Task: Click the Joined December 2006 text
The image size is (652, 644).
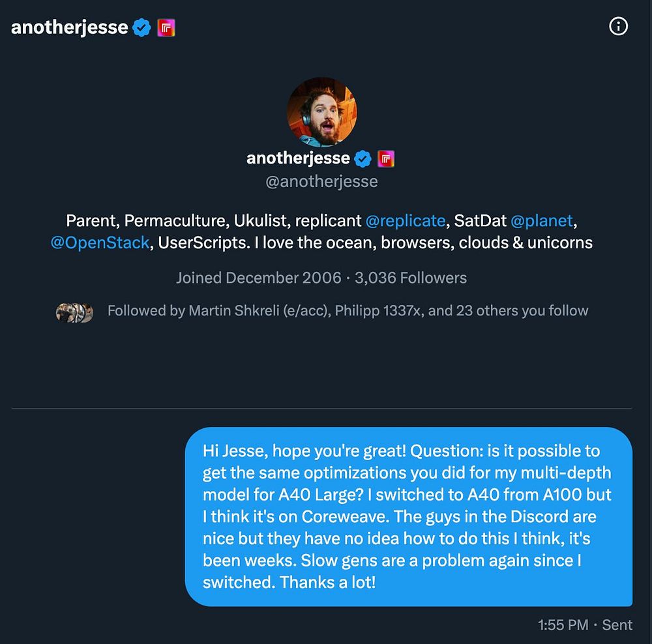Action: (258, 278)
